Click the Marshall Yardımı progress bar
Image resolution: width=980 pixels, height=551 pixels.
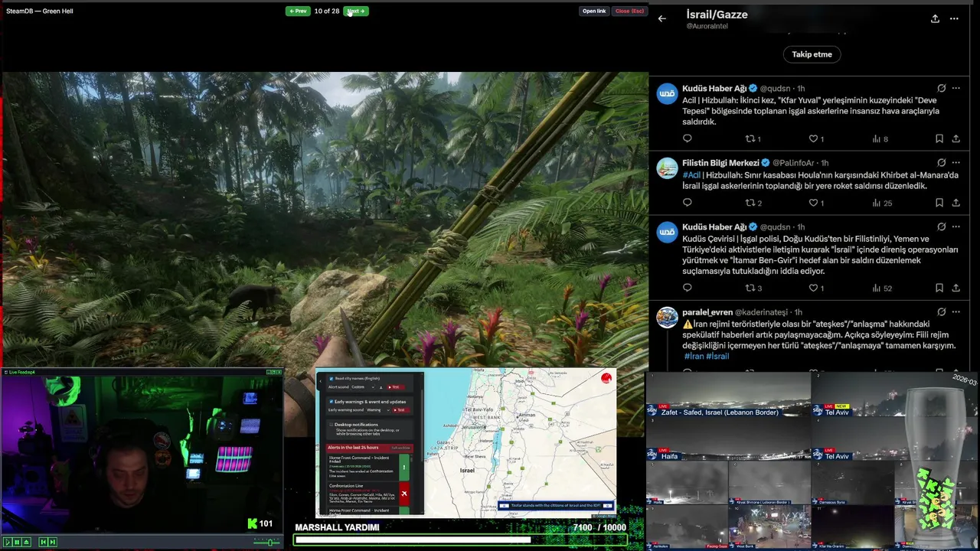coord(460,540)
